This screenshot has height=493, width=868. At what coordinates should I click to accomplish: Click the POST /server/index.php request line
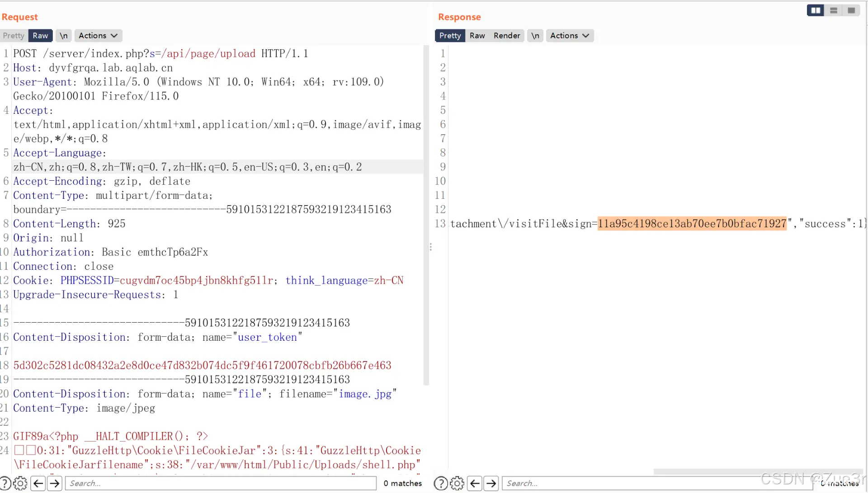click(161, 54)
